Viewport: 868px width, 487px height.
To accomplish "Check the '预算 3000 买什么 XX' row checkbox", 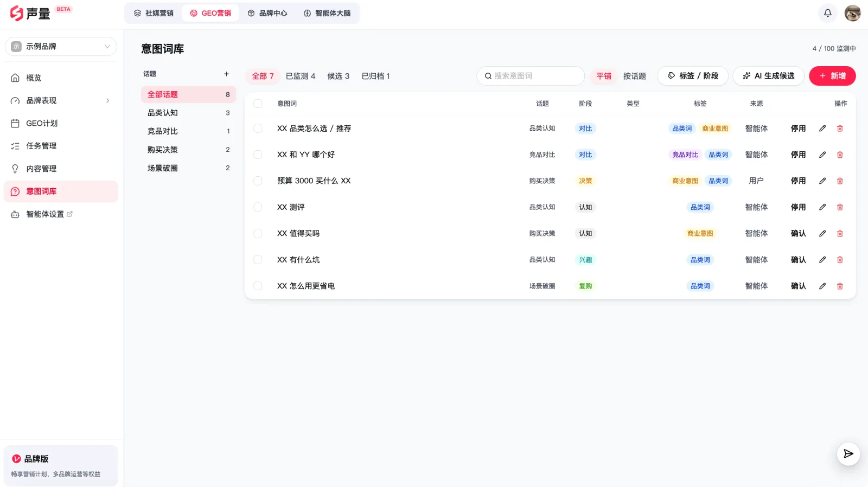I will coord(258,181).
